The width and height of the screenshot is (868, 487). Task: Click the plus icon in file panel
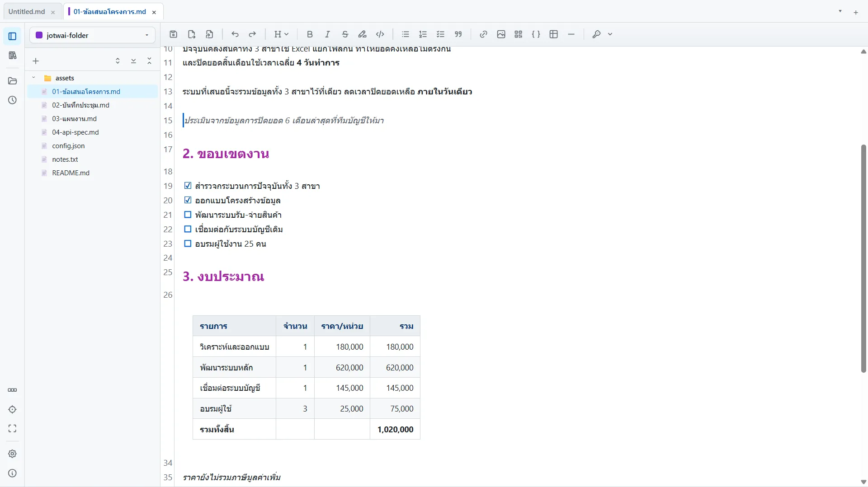36,61
